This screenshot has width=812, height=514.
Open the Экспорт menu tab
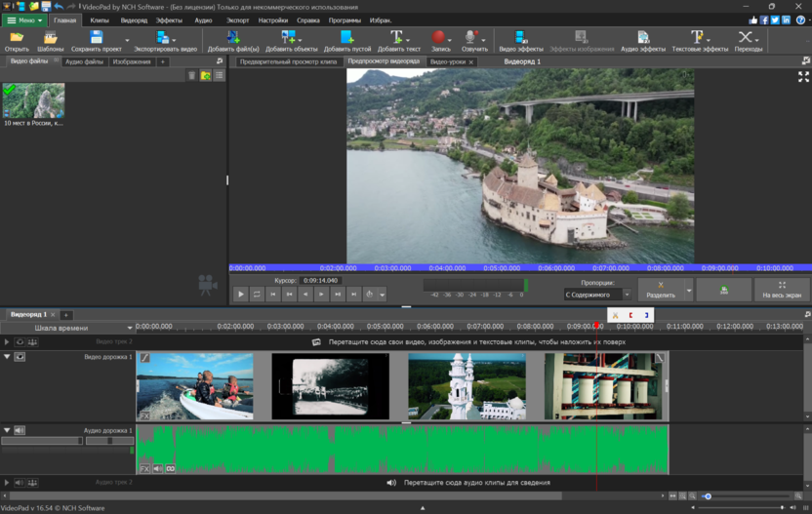coord(237,20)
